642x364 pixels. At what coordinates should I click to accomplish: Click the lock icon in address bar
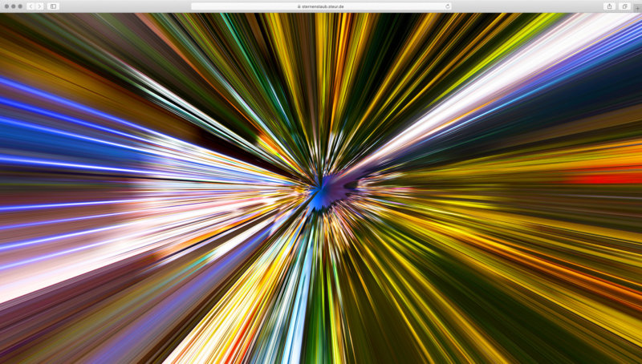point(299,6)
